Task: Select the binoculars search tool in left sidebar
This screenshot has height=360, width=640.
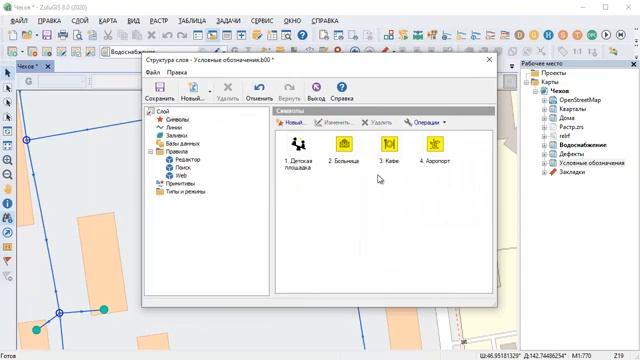Action: pyautogui.click(x=7, y=218)
